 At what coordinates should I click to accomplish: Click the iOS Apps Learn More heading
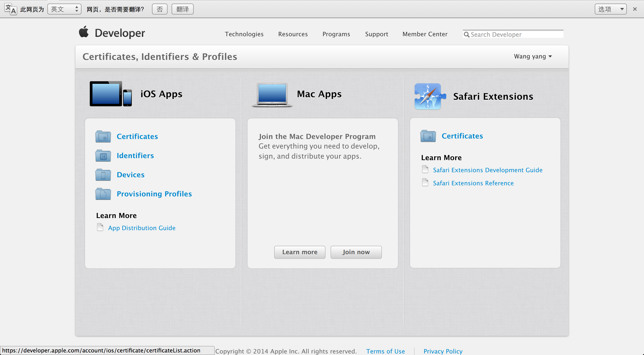pyautogui.click(x=116, y=216)
